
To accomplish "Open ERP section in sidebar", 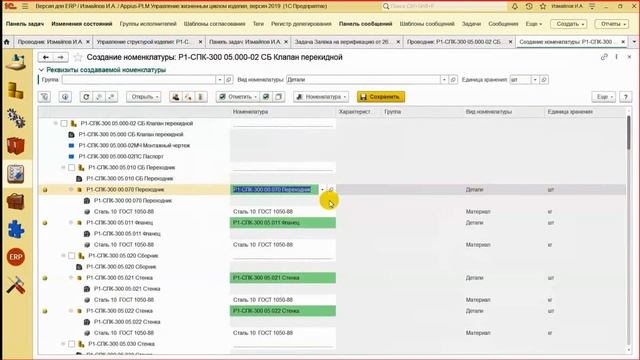I will tap(16, 257).
